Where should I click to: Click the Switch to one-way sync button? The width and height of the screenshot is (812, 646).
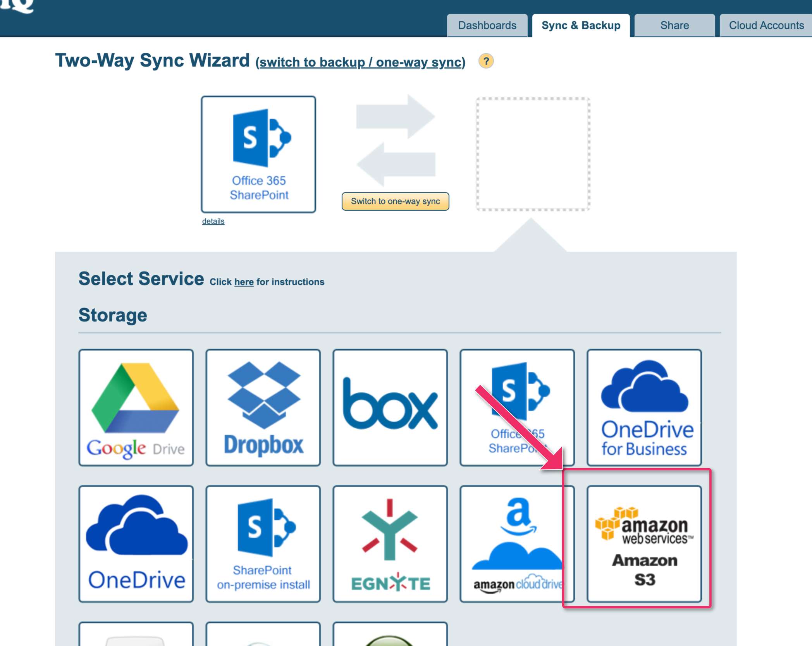(395, 201)
